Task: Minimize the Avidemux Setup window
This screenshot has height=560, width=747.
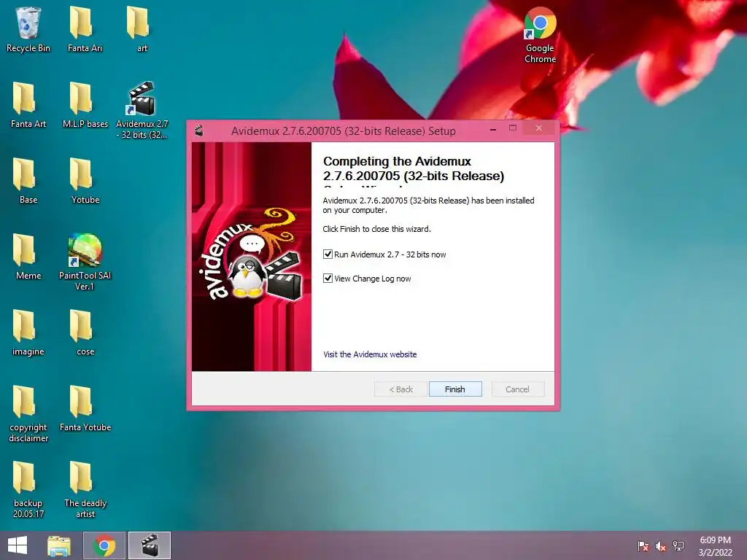Action: pyautogui.click(x=493, y=128)
